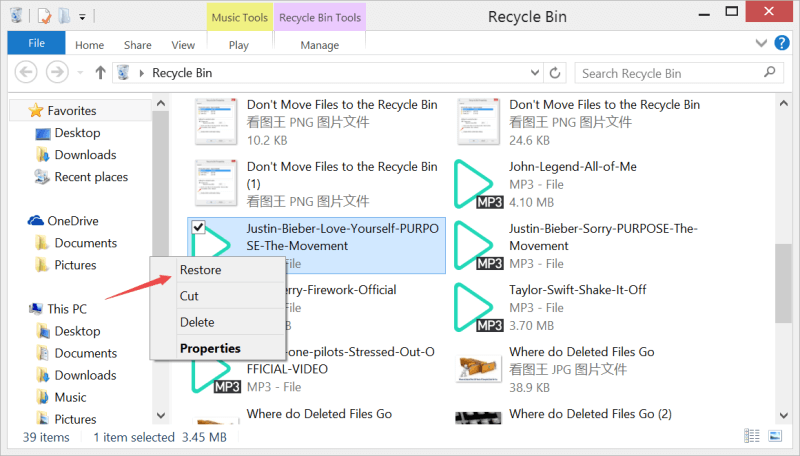
Task: Select Favorites in the navigation pane
Action: pos(71,111)
